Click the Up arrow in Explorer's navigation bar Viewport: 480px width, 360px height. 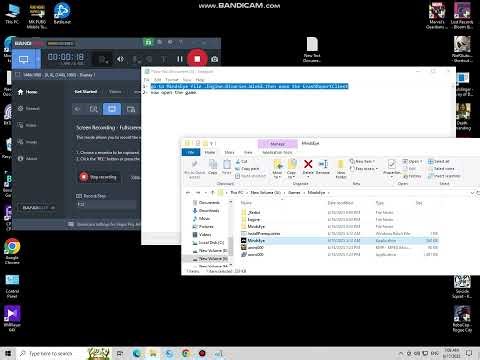click(x=212, y=193)
